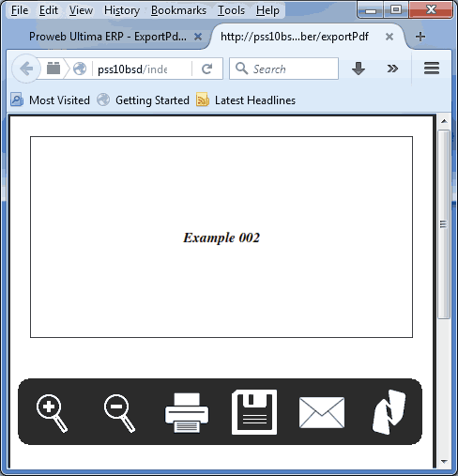This screenshot has width=458, height=476.
Task: Click the zoom in magnifier icon
Action: 52,413
